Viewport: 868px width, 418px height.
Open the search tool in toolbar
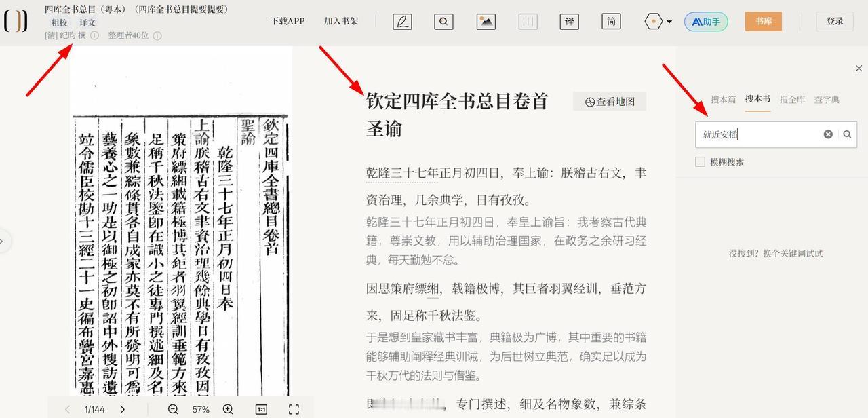pyautogui.click(x=443, y=22)
